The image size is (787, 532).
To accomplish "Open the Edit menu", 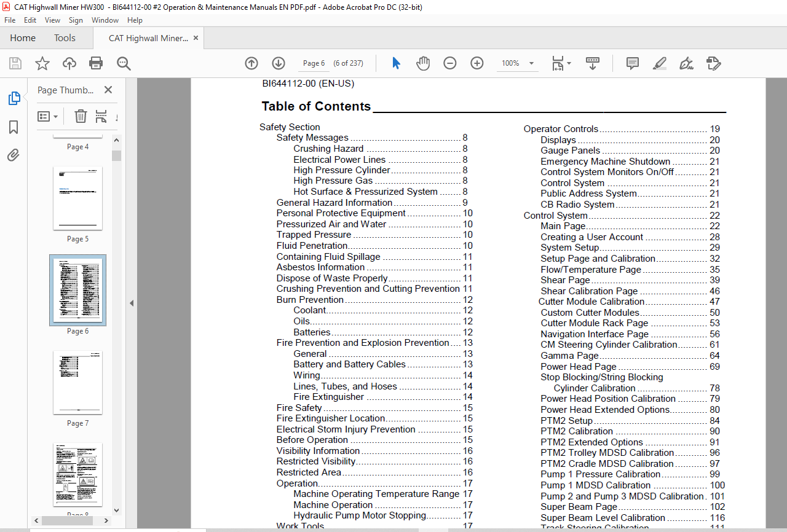I will [x=30, y=20].
